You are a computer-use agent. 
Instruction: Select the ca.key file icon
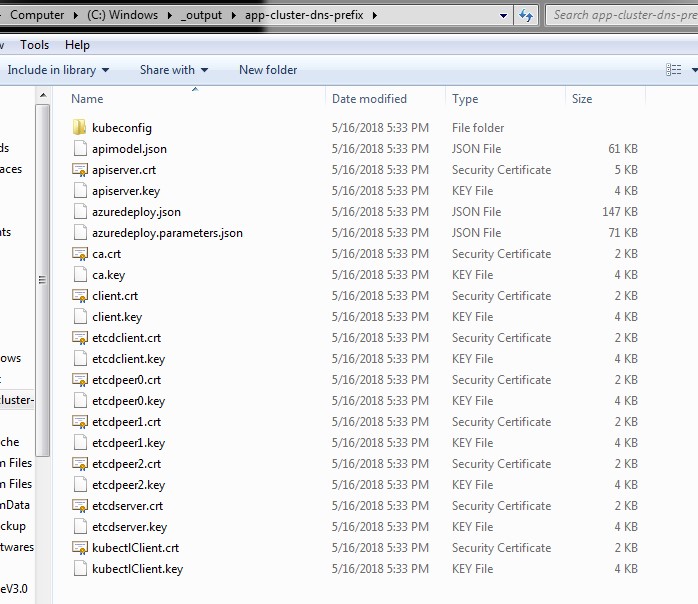(80, 275)
